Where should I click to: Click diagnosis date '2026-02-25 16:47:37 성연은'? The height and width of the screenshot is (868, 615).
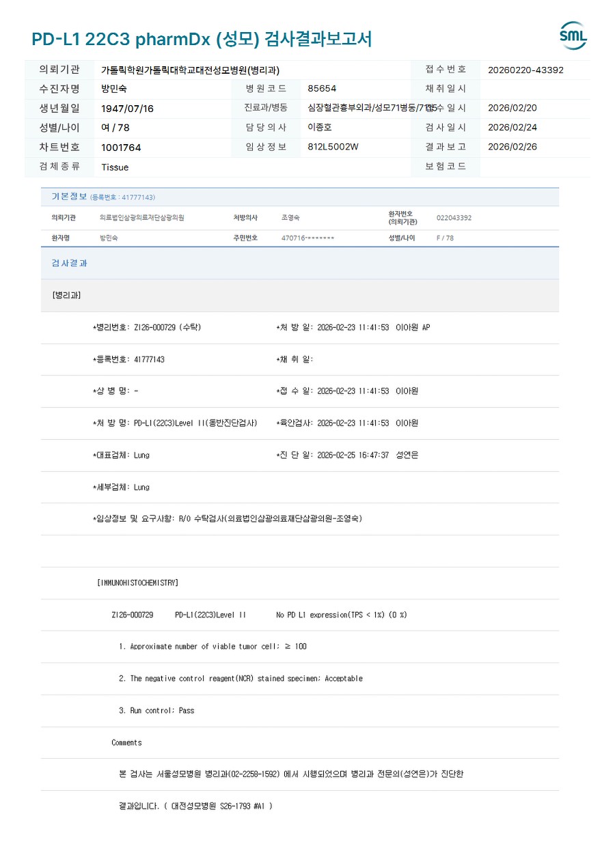click(368, 455)
